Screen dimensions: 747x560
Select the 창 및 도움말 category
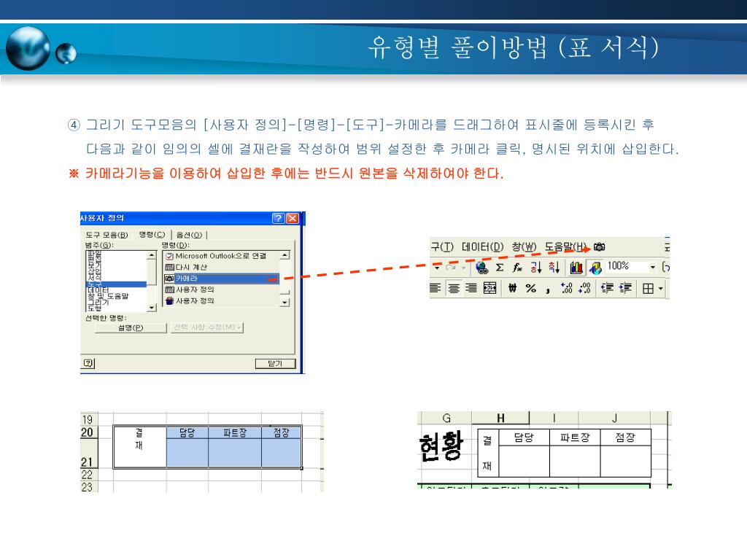point(116,296)
